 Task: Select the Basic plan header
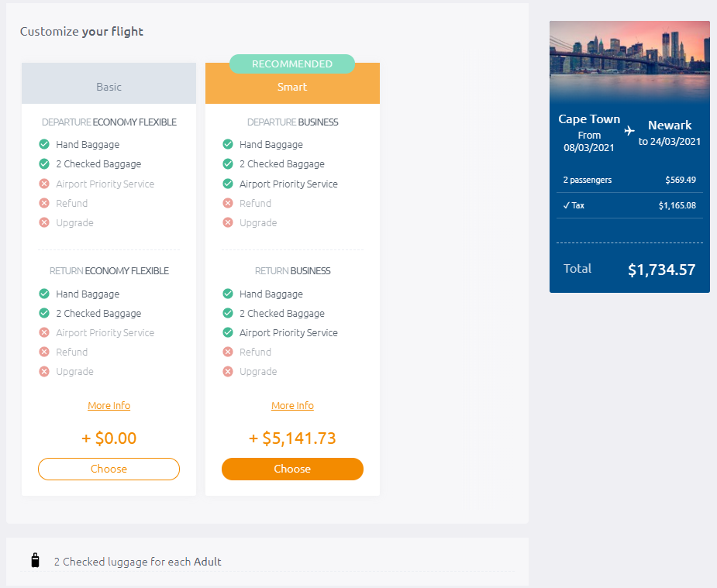click(x=109, y=86)
